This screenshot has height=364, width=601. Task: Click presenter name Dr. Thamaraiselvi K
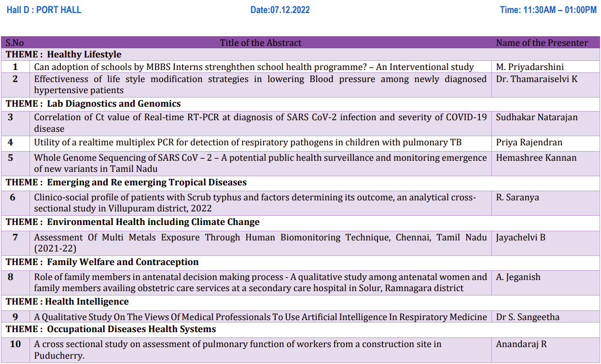(536, 79)
